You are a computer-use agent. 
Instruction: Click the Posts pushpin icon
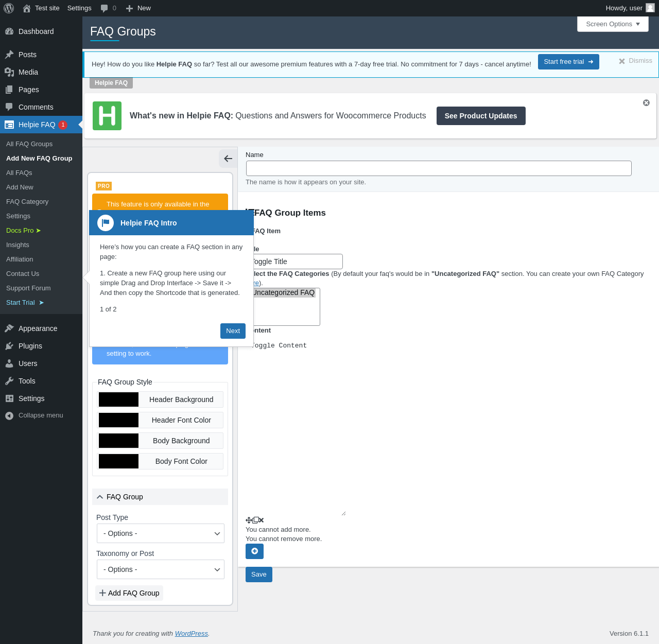pyautogui.click(x=9, y=55)
